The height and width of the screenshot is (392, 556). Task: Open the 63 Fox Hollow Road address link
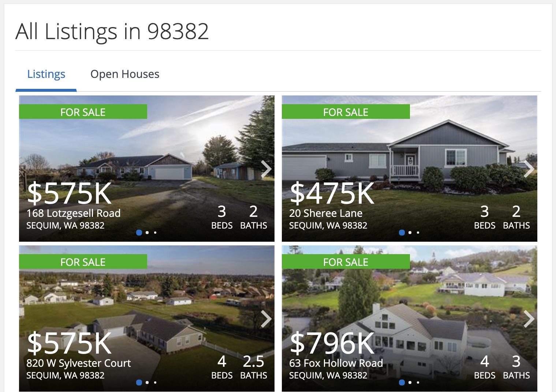point(336,363)
